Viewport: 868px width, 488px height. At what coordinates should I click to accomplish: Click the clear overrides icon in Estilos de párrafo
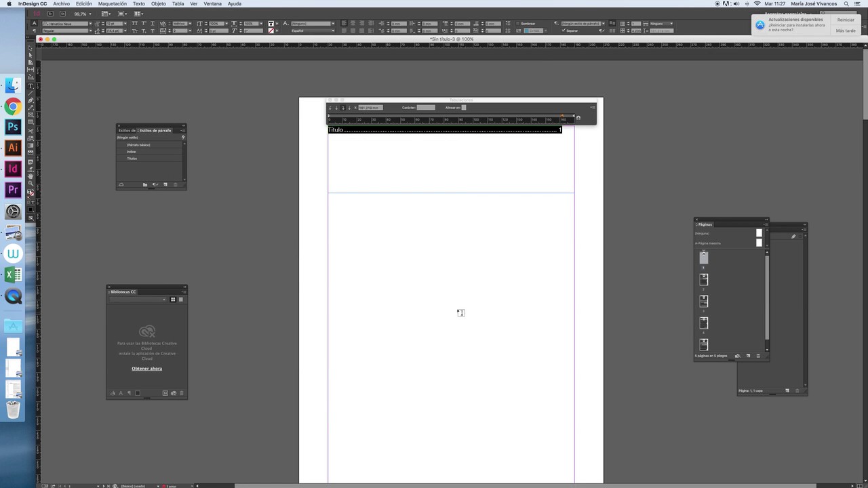pos(155,184)
